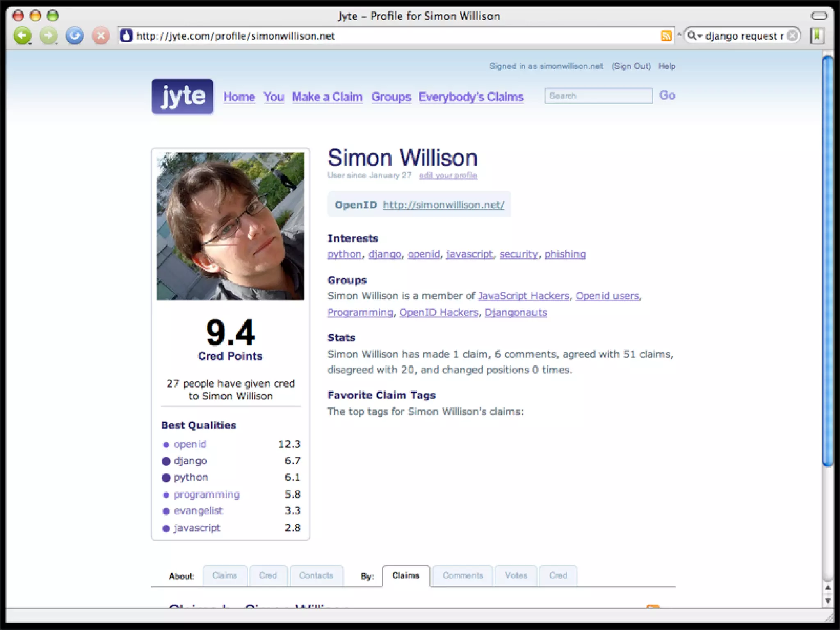Click the browser forward arrow button
The height and width of the screenshot is (630, 840).
click(x=48, y=36)
